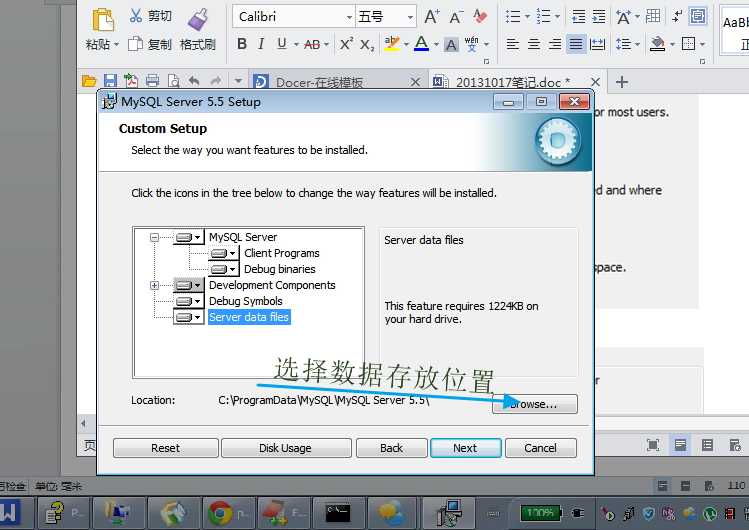Click the Disk Usage button

tap(286, 448)
